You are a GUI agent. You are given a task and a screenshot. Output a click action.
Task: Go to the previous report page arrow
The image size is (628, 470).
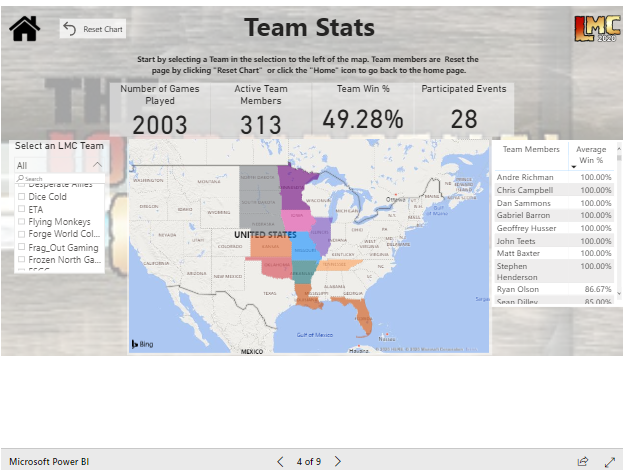[280, 461]
